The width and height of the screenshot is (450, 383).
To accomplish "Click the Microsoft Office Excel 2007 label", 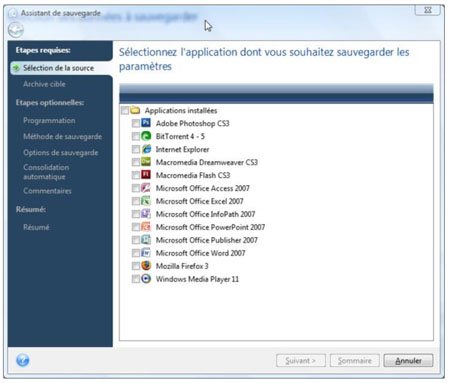I will click(x=200, y=201).
